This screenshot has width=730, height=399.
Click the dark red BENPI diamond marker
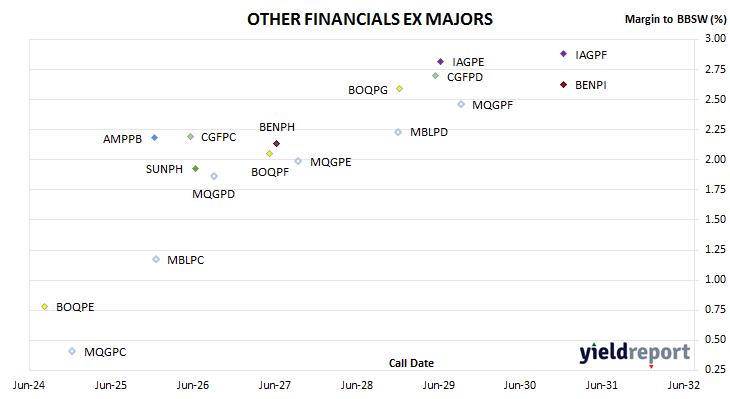(x=563, y=85)
